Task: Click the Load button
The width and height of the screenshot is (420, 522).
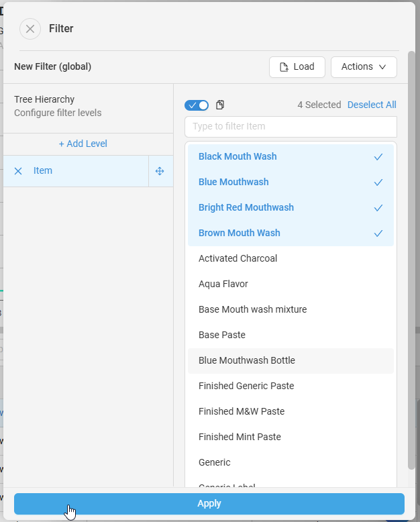Action: click(x=297, y=67)
